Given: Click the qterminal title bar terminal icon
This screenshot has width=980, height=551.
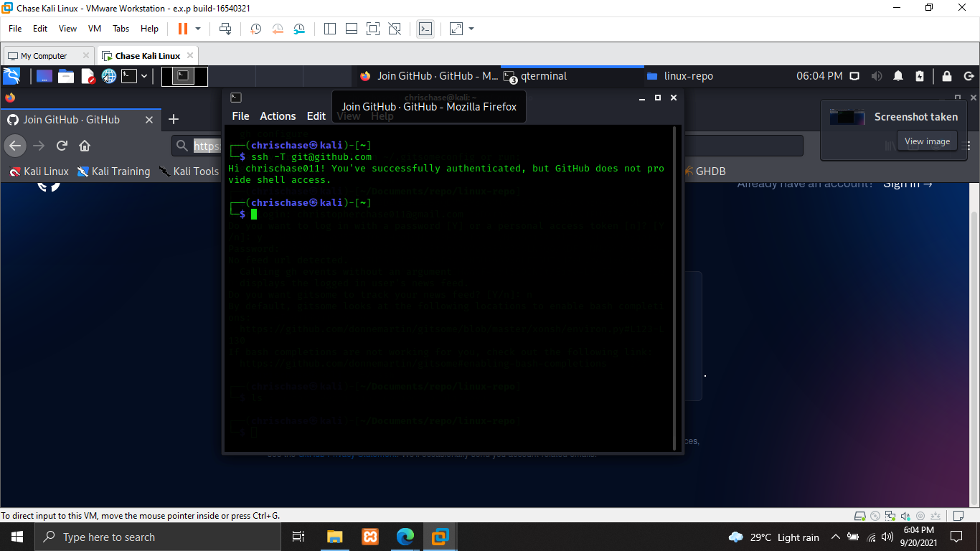Looking at the screenshot, I should coord(236,98).
